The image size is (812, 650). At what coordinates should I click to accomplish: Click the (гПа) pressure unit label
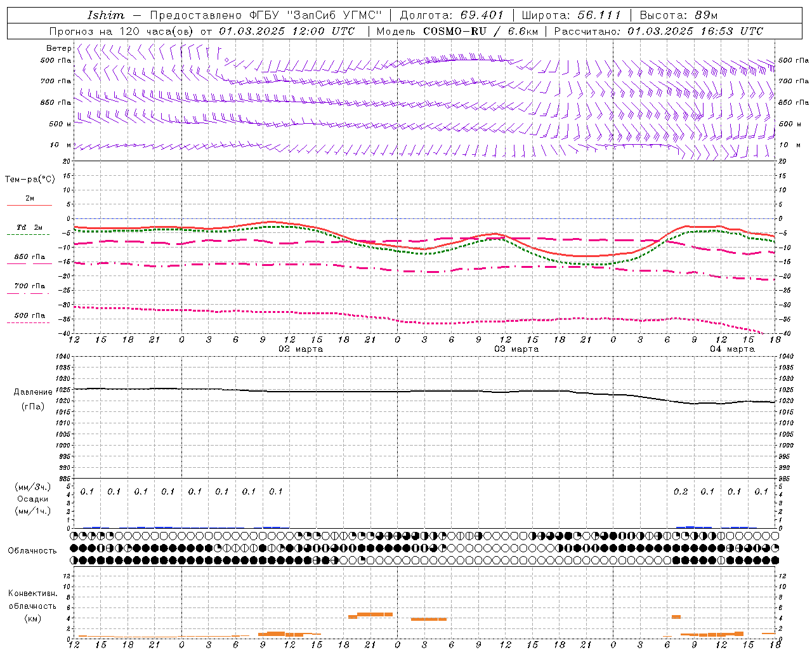[x=33, y=407]
